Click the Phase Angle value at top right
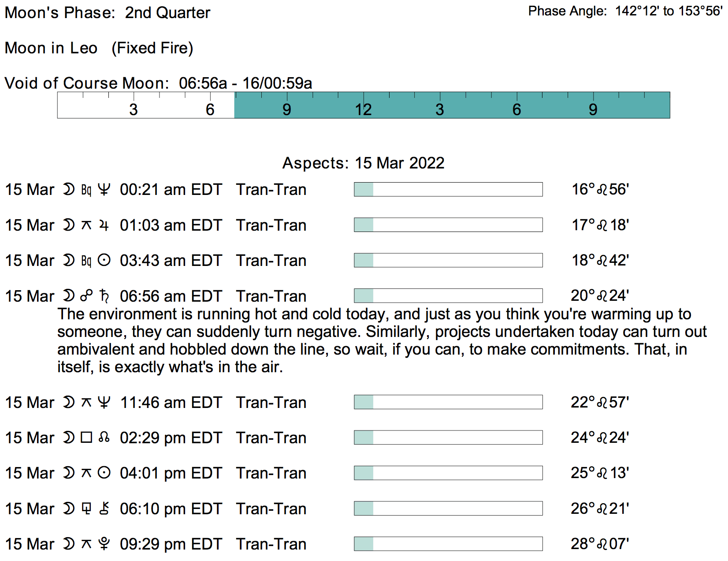728x561 pixels. (668, 11)
